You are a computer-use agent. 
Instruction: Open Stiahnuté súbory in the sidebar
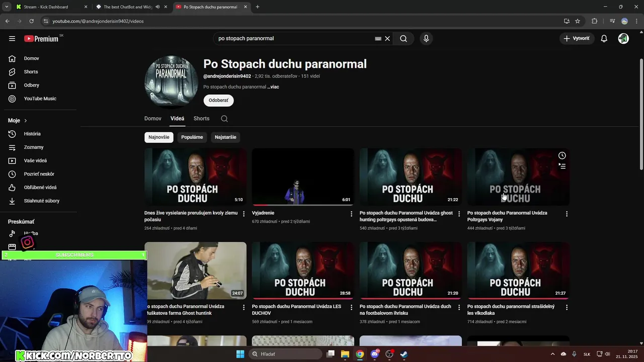click(x=40, y=201)
